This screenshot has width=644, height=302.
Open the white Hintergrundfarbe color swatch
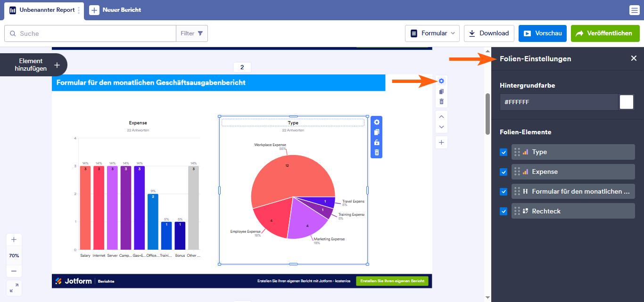click(x=626, y=102)
